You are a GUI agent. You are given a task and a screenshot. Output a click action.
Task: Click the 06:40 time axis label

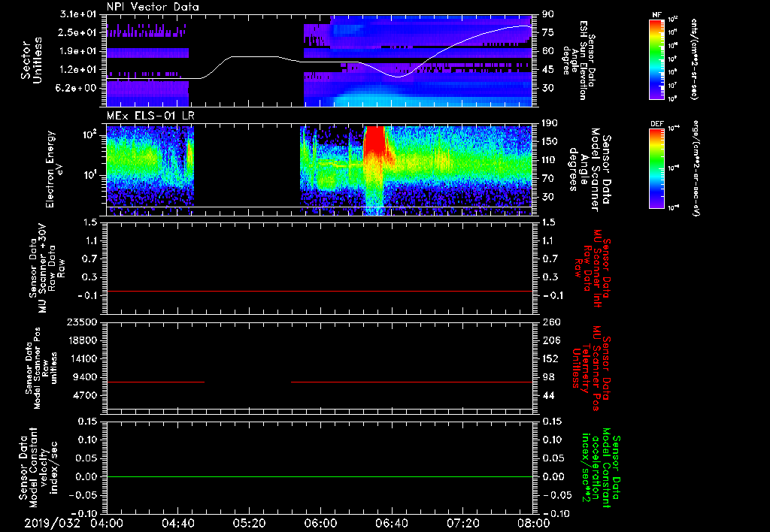pyautogui.click(x=391, y=523)
